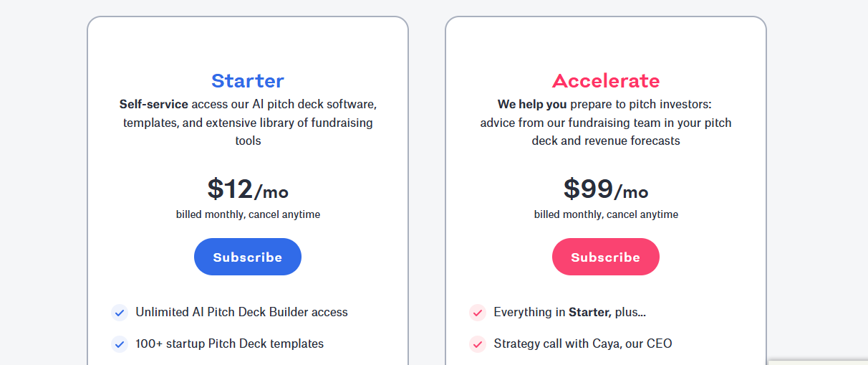Click the $12/mo price text
This screenshot has width=868, height=365.
[x=248, y=189]
